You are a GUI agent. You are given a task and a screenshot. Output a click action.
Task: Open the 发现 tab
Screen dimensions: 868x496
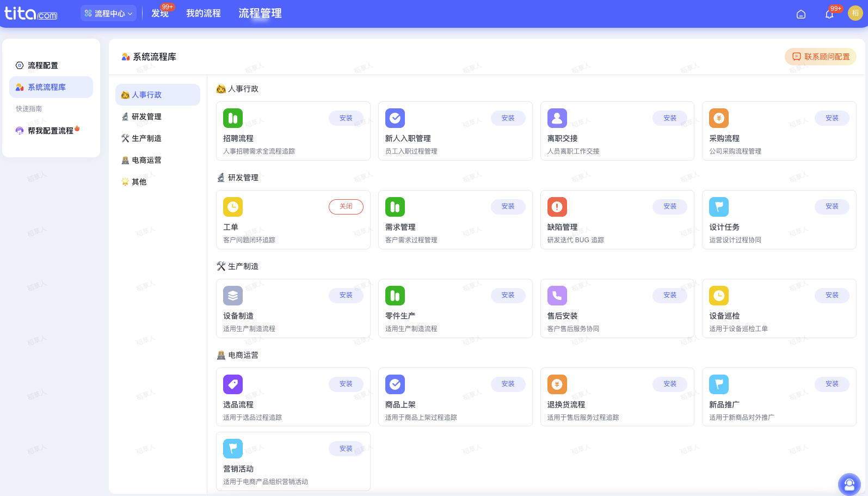(160, 13)
